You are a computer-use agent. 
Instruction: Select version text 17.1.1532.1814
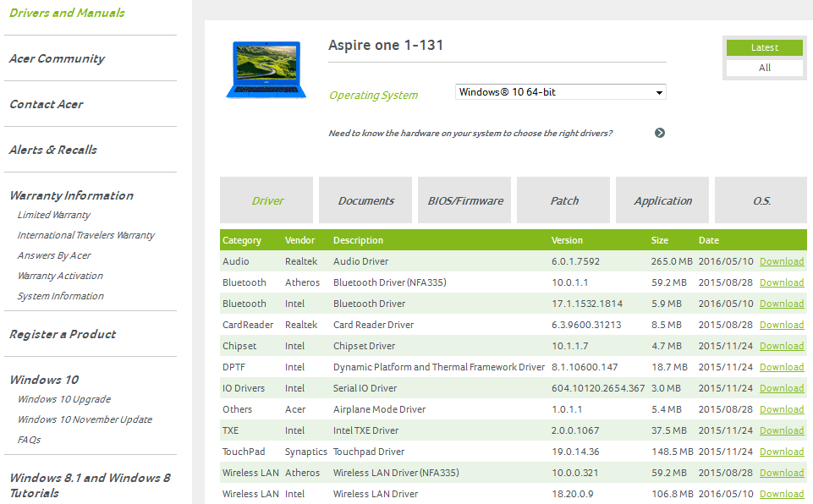(x=587, y=304)
